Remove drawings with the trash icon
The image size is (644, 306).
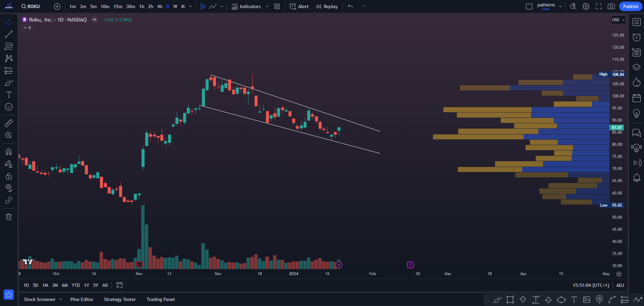[9, 217]
